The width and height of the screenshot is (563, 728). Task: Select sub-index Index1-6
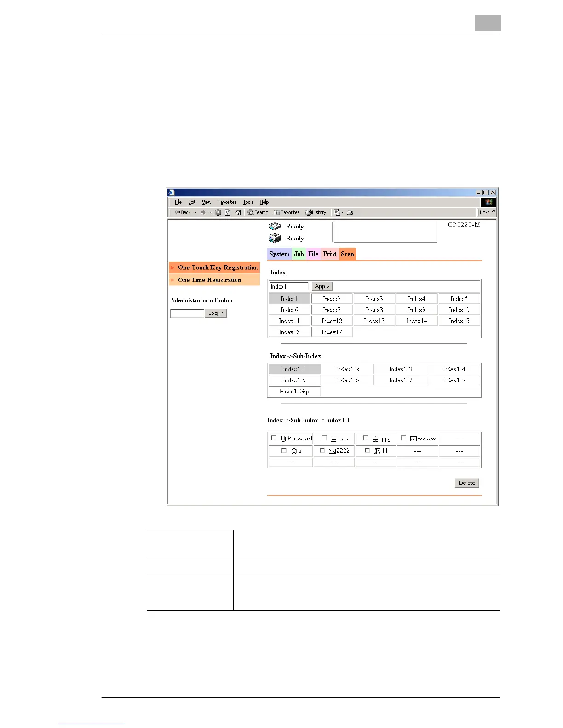coord(347,380)
